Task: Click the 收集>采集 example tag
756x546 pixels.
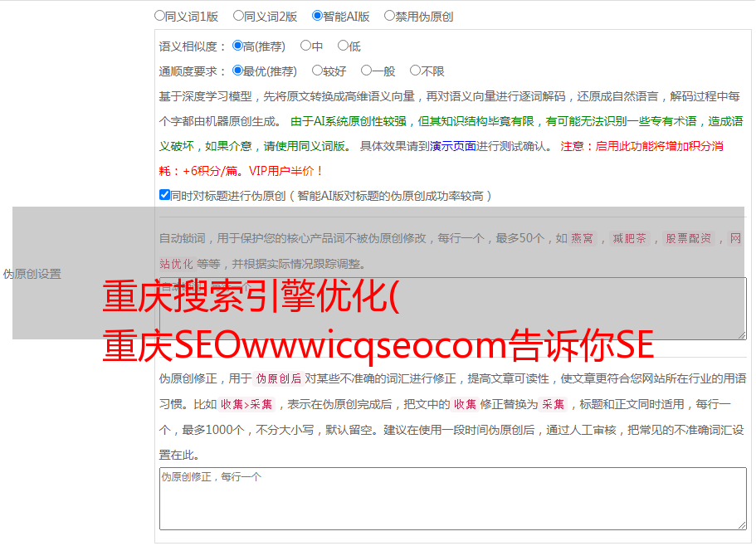Action: pos(246,404)
